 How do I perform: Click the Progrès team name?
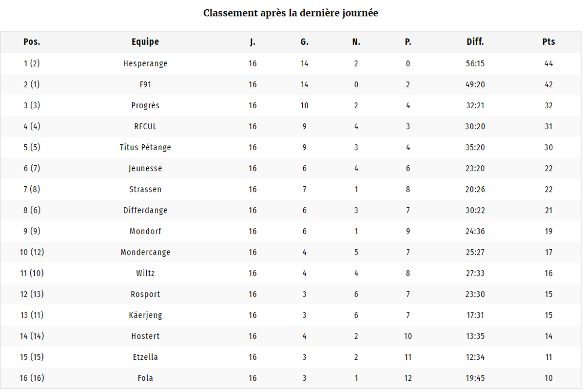145,105
